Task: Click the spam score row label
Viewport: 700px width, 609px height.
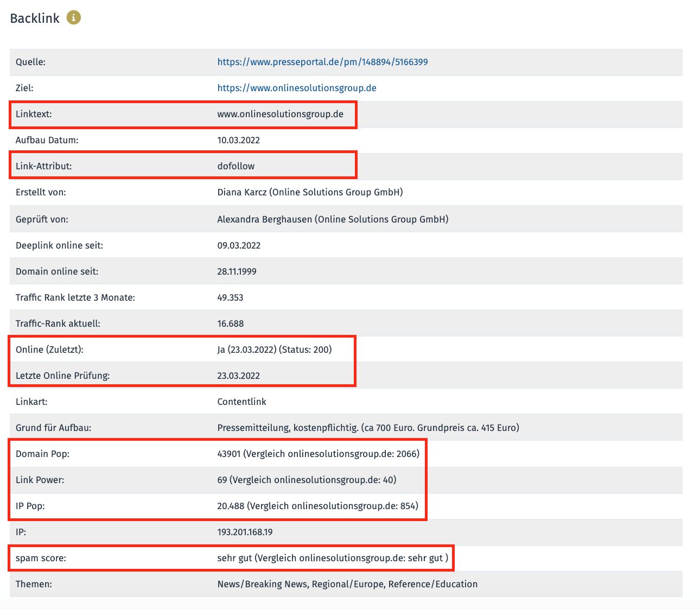Action: tap(41, 558)
